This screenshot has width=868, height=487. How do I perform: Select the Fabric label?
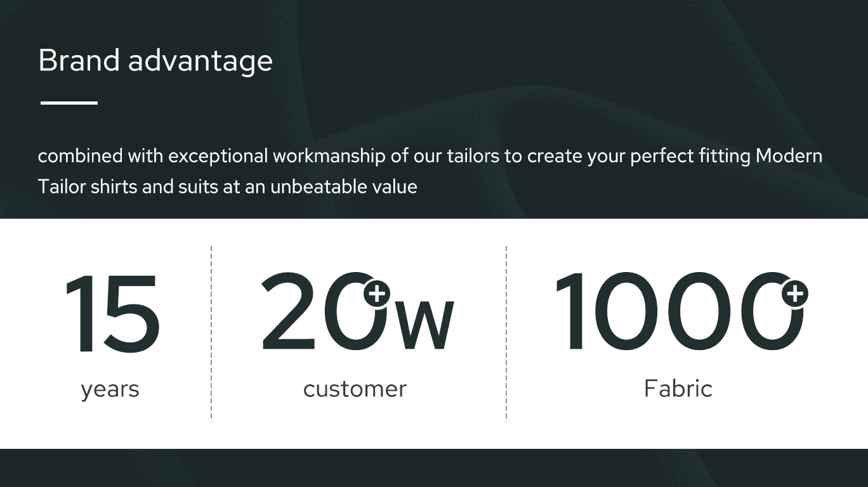point(678,388)
